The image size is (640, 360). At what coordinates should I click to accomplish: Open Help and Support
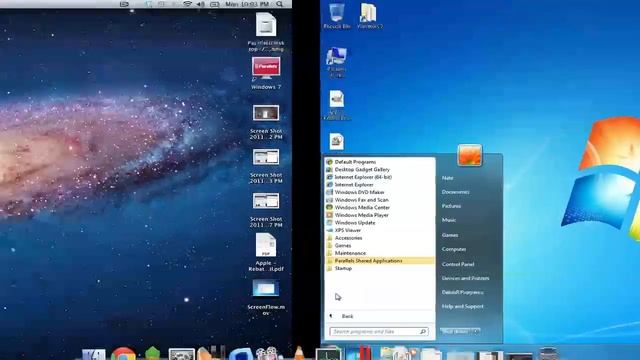pyautogui.click(x=462, y=307)
